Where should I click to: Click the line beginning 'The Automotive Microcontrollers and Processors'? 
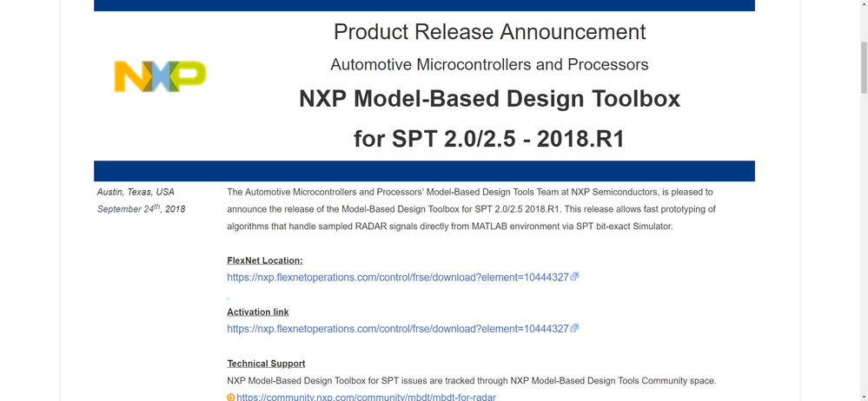pos(470,193)
